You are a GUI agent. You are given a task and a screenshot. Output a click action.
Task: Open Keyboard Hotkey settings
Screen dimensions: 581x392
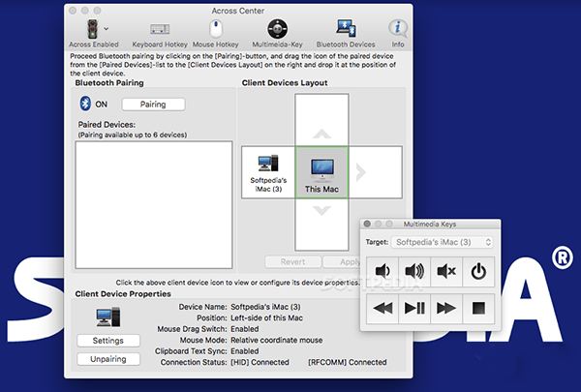pos(160,34)
